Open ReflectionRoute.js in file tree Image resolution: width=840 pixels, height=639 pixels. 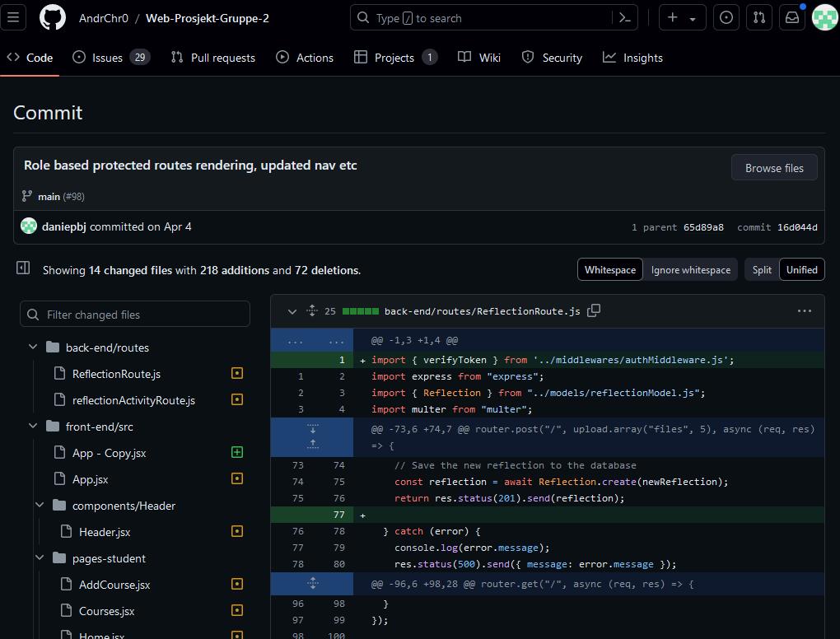(116, 374)
